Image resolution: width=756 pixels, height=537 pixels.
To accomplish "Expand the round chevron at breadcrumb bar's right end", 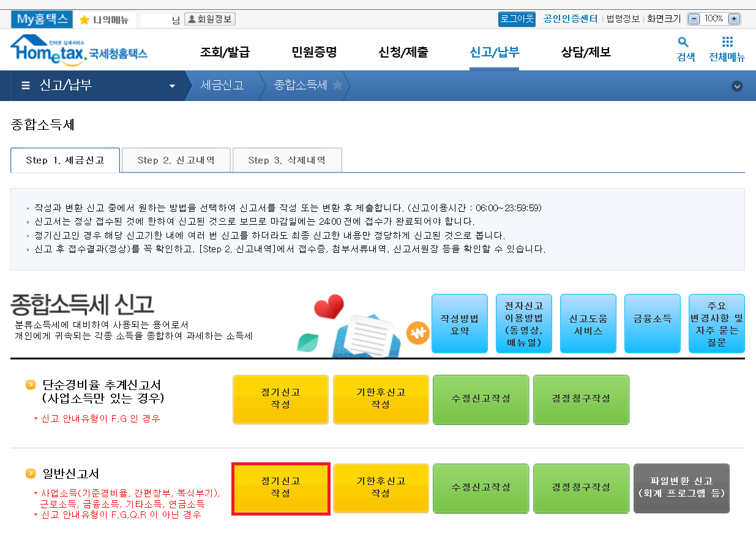I will (737, 86).
